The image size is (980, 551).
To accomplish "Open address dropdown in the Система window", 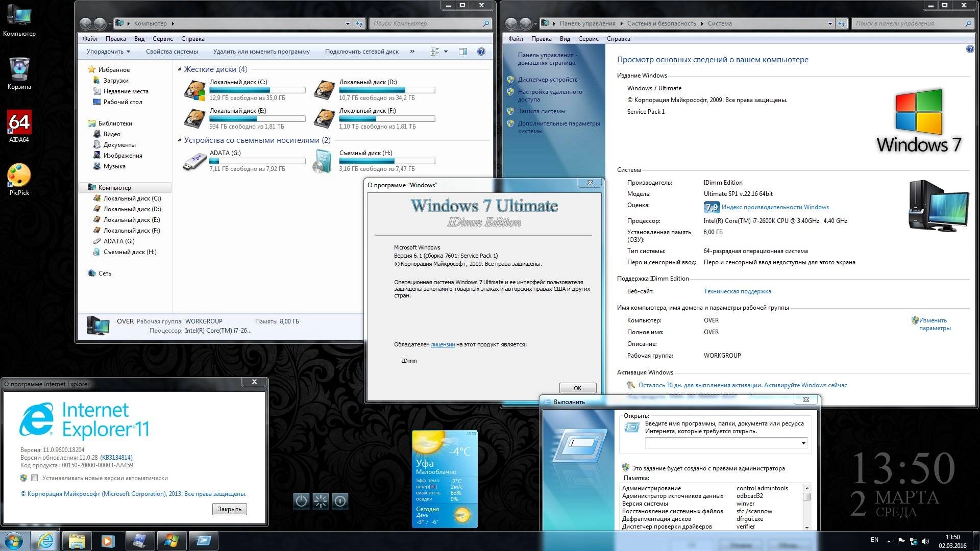I will pyautogui.click(x=830, y=23).
